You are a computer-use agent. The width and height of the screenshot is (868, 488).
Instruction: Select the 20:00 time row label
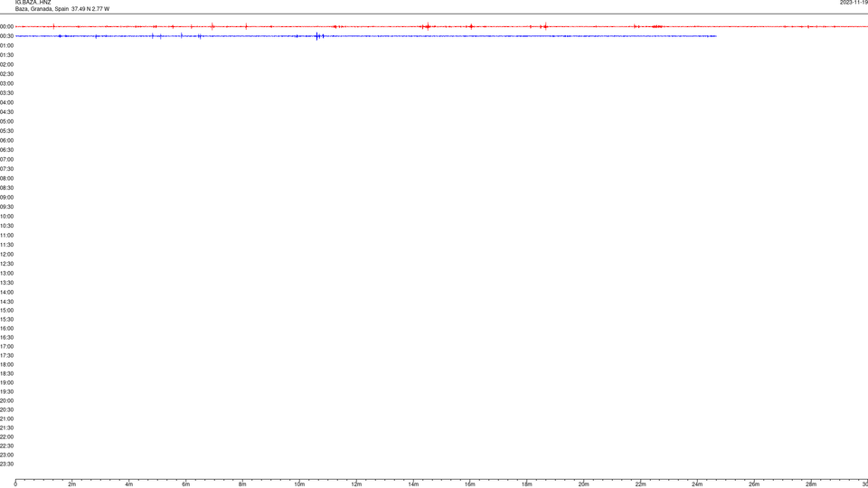6,401
